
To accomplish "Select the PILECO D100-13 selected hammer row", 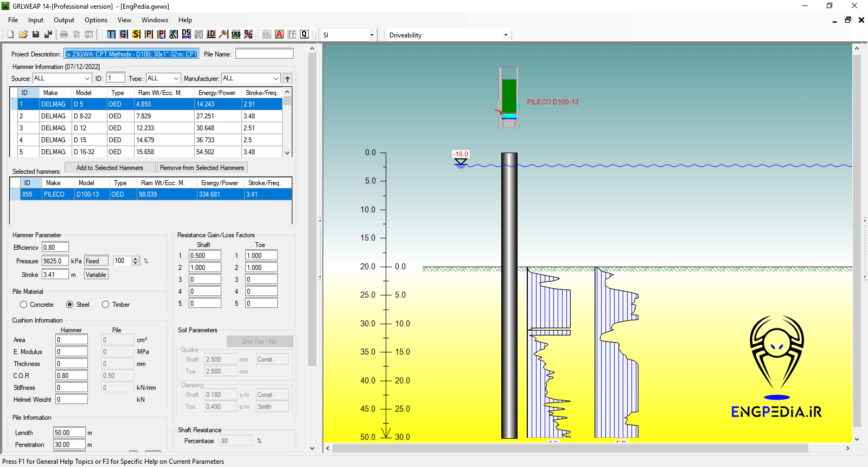I will point(151,194).
